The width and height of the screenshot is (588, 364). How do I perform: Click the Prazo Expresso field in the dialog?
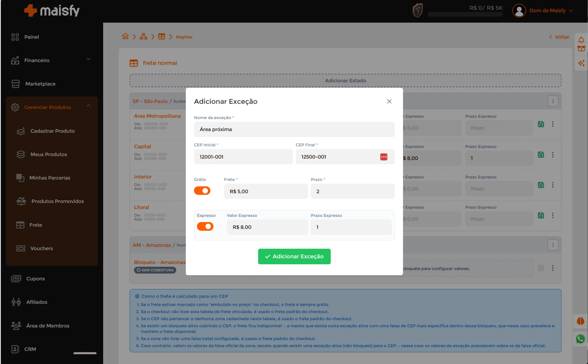click(x=351, y=227)
